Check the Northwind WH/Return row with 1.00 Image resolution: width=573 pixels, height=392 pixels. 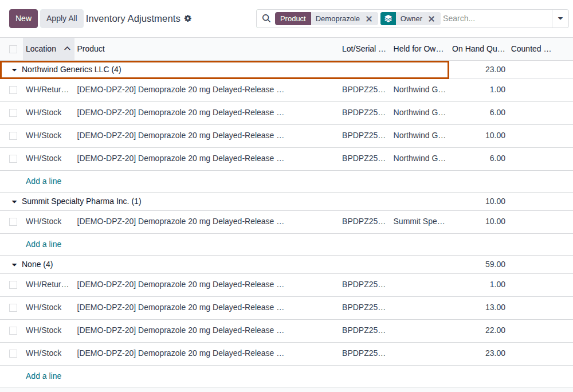point(13,90)
